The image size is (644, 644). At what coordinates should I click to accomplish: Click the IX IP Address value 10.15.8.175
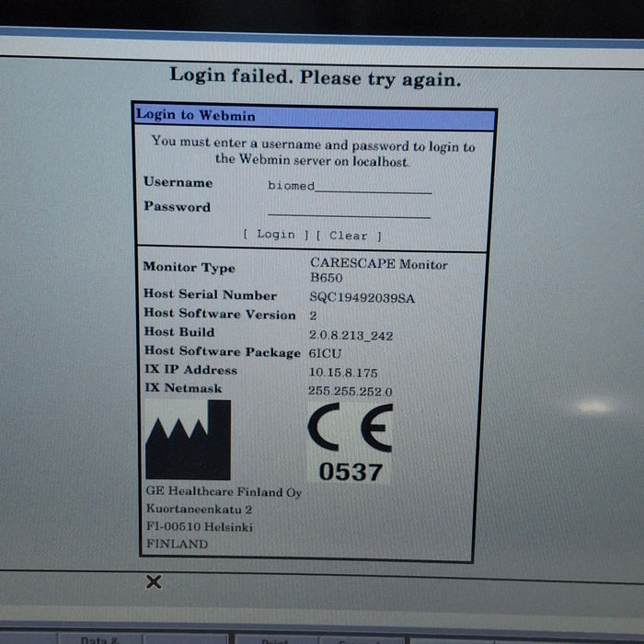343,374
